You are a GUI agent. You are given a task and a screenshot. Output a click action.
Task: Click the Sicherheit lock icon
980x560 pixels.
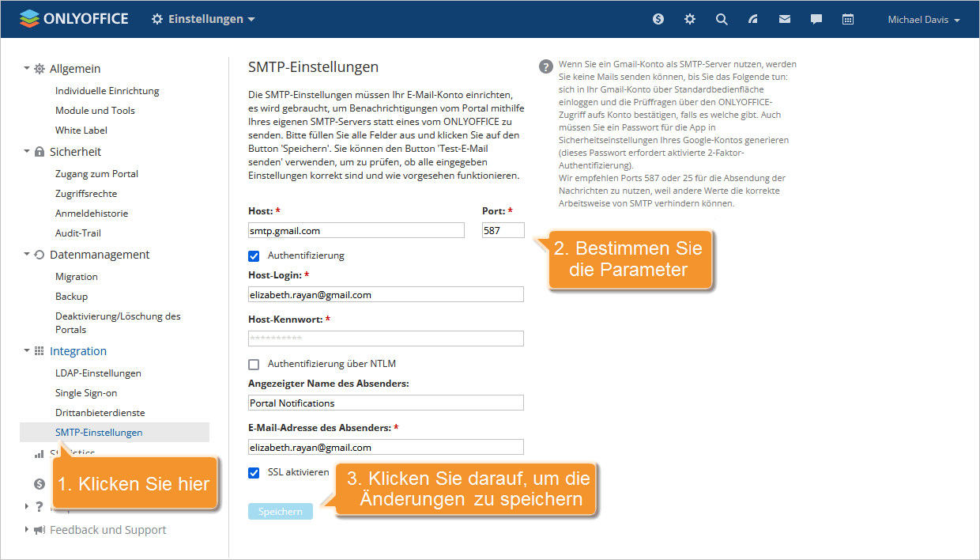[x=40, y=152]
